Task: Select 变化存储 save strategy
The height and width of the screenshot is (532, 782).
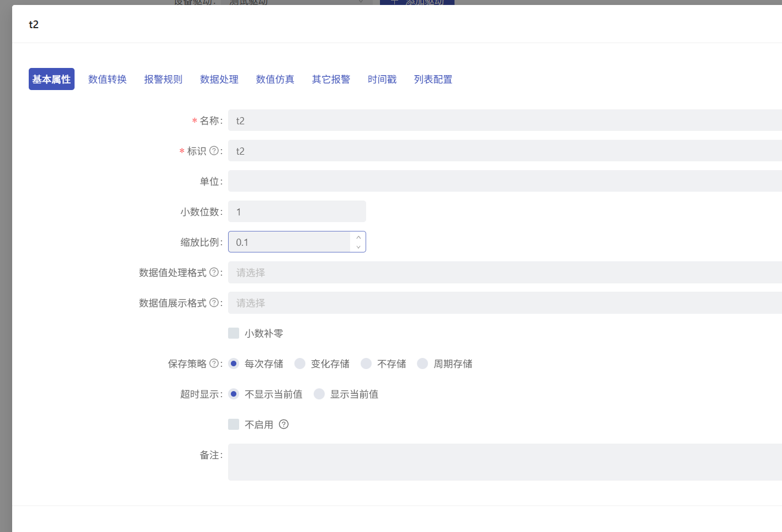Action: coord(300,364)
